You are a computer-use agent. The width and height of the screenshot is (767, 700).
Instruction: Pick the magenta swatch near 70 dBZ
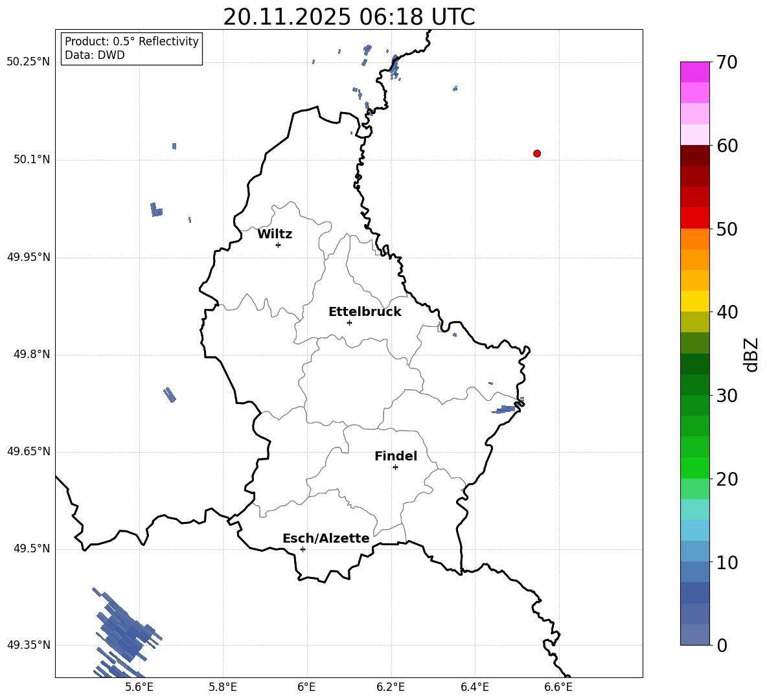(695, 72)
